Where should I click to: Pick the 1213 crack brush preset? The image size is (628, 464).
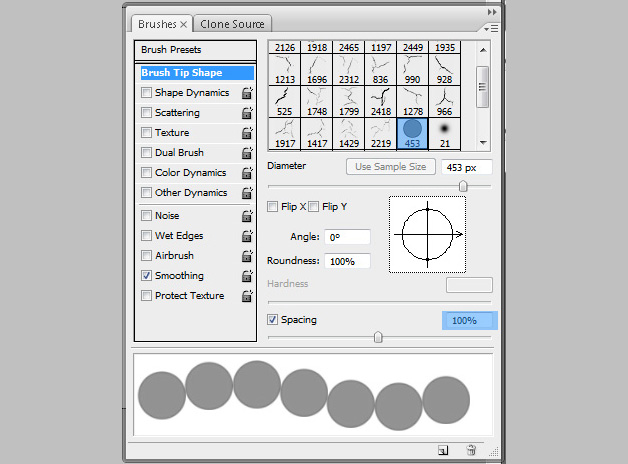point(284,70)
